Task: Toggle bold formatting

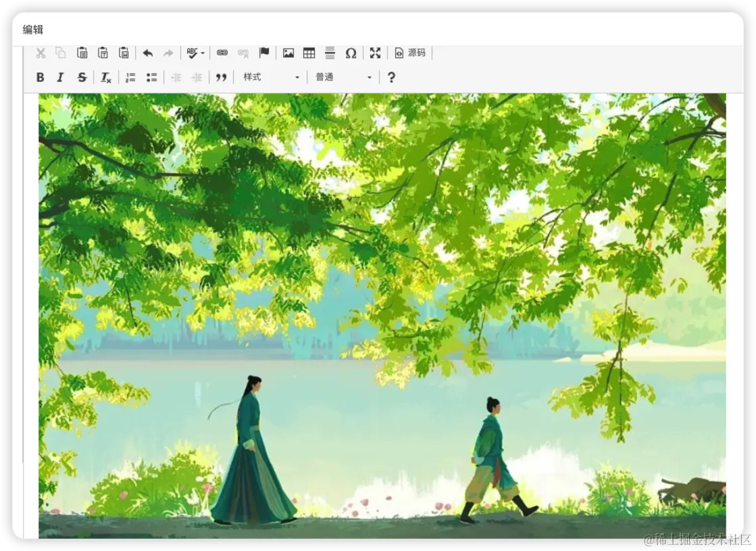Action: click(41, 77)
